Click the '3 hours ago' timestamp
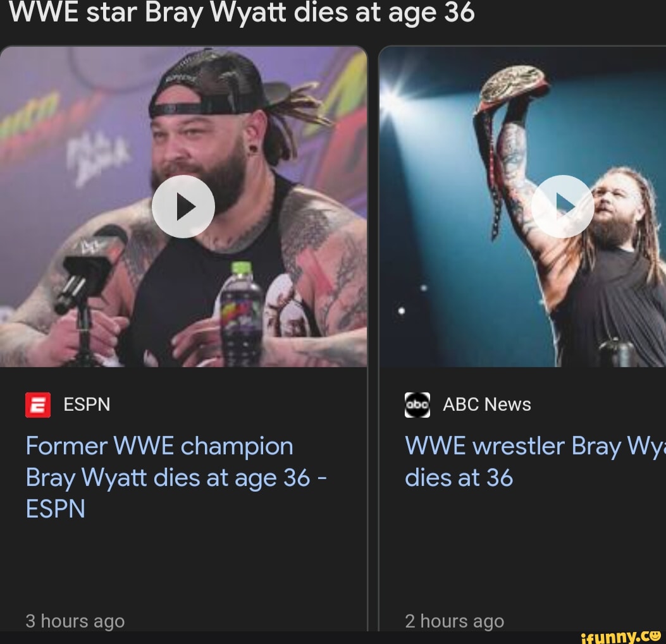Viewport: 666px width, 644px height. point(75,621)
